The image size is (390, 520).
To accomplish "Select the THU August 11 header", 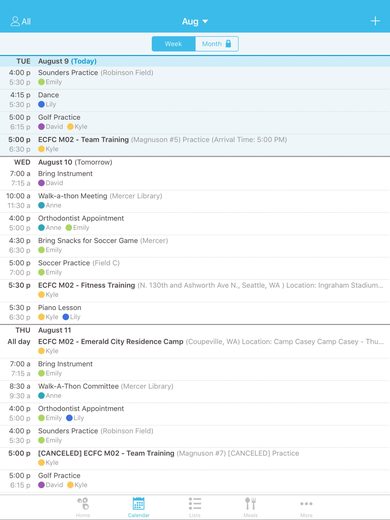I will [x=195, y=330].
